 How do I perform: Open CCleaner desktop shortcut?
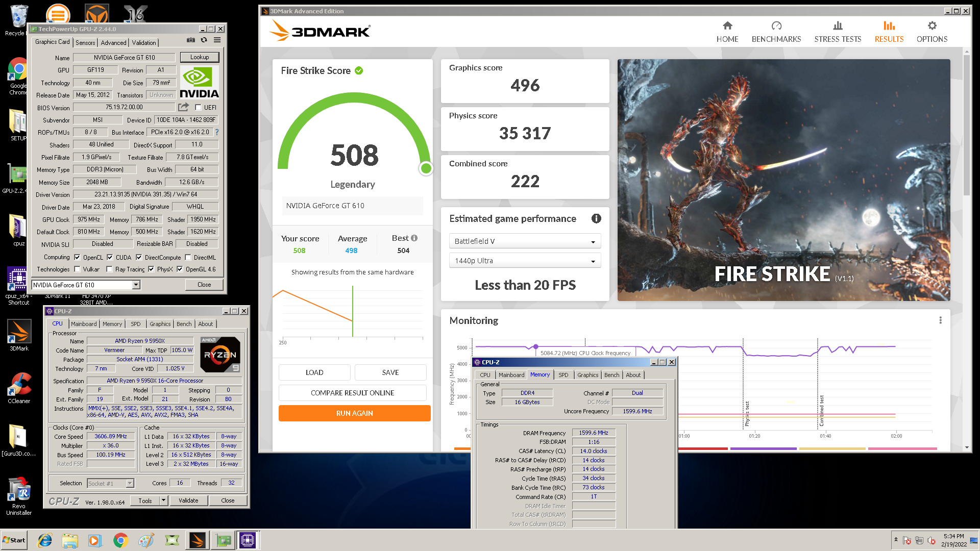19,388
